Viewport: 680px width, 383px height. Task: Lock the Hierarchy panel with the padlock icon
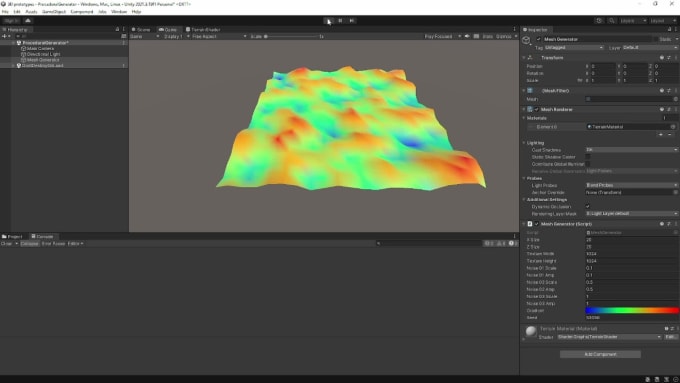117,29
